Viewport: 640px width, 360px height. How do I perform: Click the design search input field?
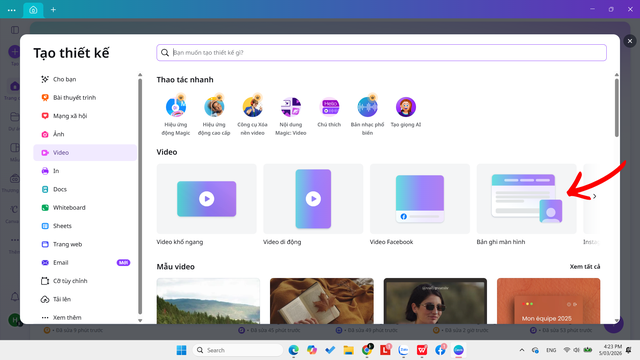[x=381, y=53]
